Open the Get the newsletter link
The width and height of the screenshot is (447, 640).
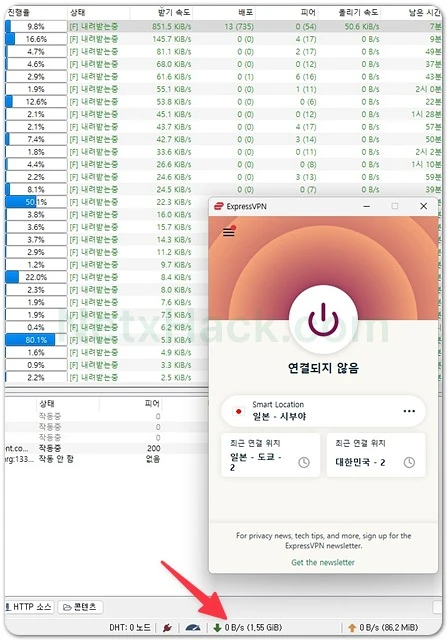[323, 562]
